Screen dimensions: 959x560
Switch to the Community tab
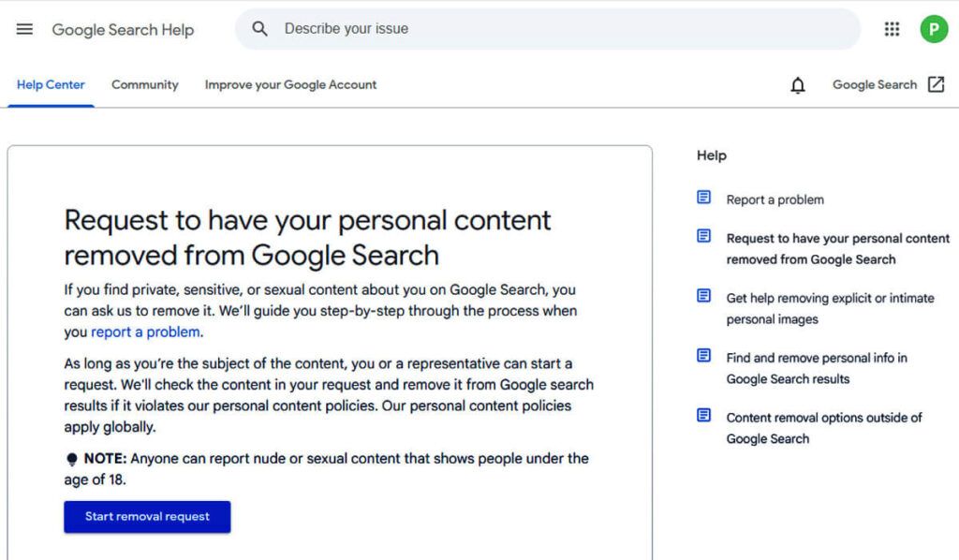click(144, 84)
